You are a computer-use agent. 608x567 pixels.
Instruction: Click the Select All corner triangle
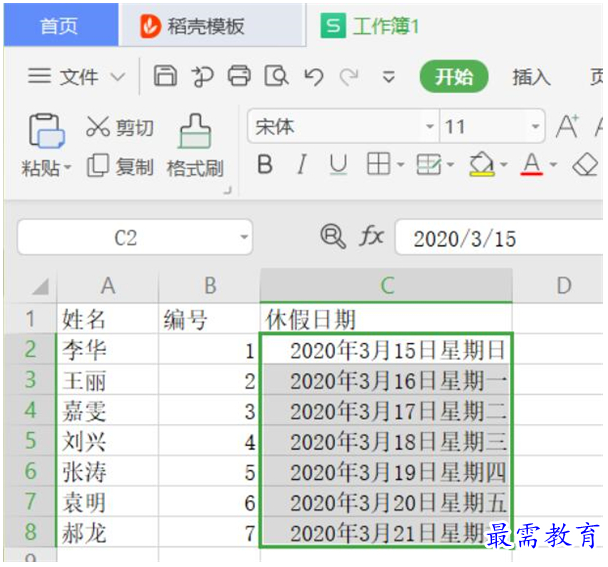(40, 286)
